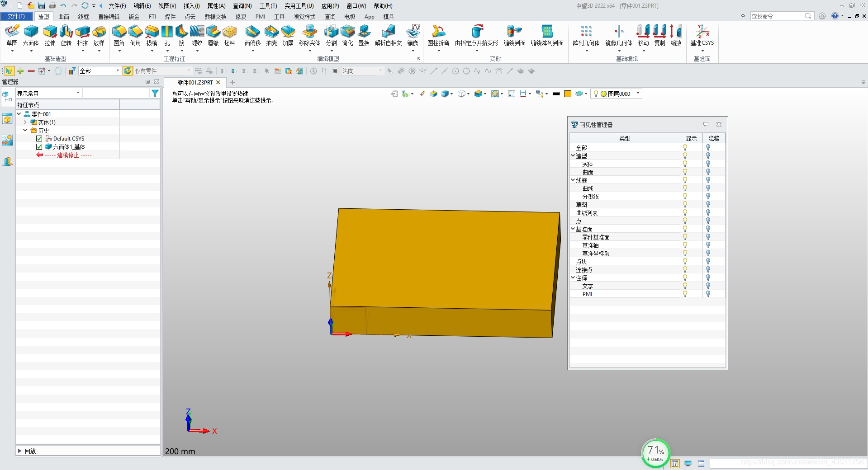The height and width of the screenshot is (470, 868).
Task: Choose the 分割 split tool
Action: click(331, 36)
